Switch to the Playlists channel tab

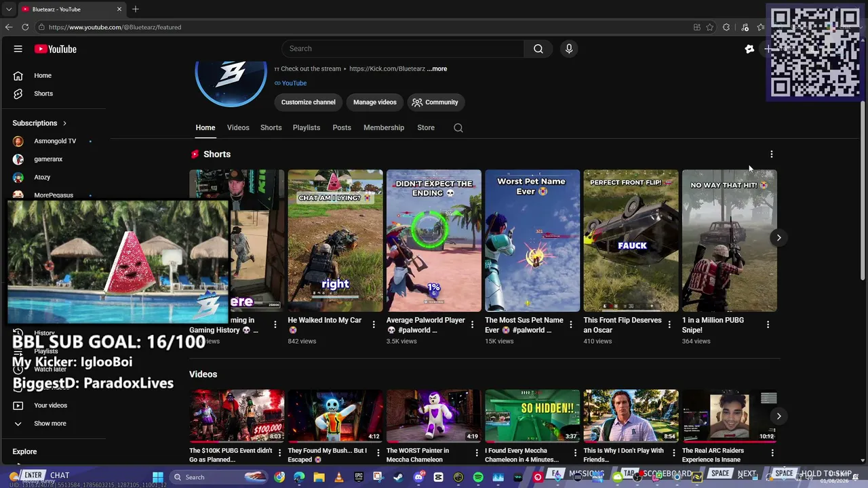pos(307,127)
